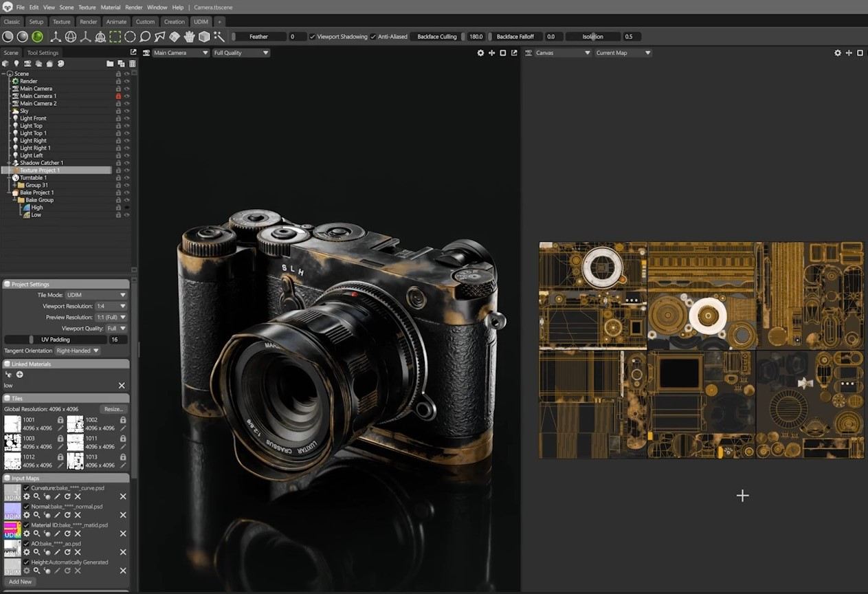Select the Magic Wand selection tool
Screen dimensions: 868x594
tap(217, 36)
